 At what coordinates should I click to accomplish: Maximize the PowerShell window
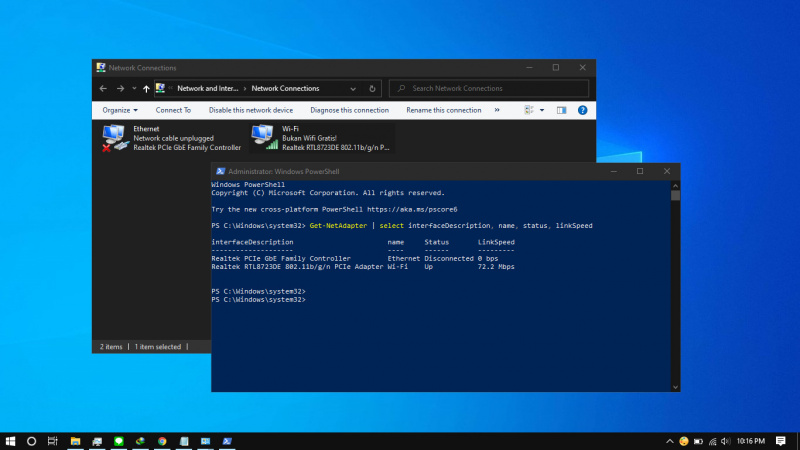(640, 171)
